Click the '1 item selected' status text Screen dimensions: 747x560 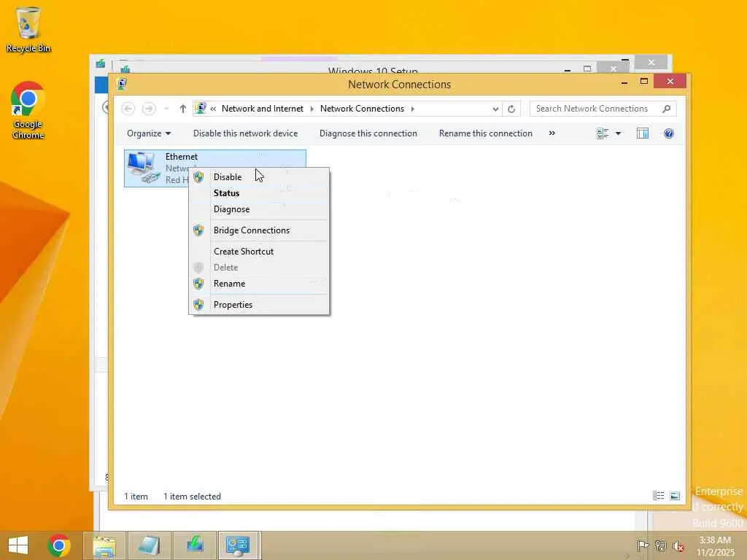tap(192, 496)
